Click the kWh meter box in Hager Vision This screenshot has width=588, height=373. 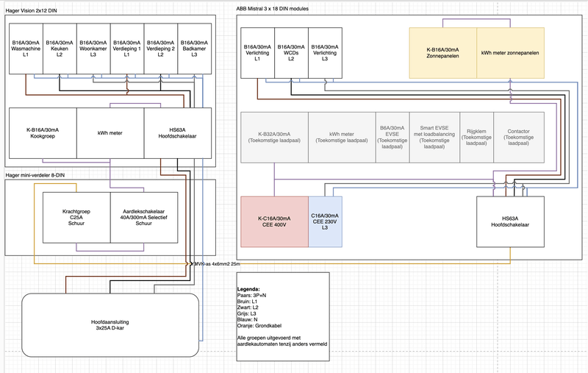click(x=110, y=133)
